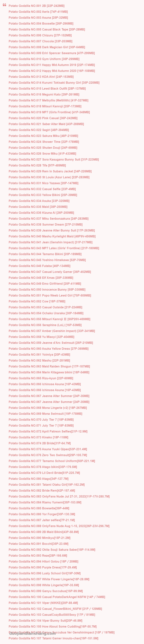Open Potato Godzilla NO.001 2B link
Viewport: 144px width, 644px height.
point(36,6)
